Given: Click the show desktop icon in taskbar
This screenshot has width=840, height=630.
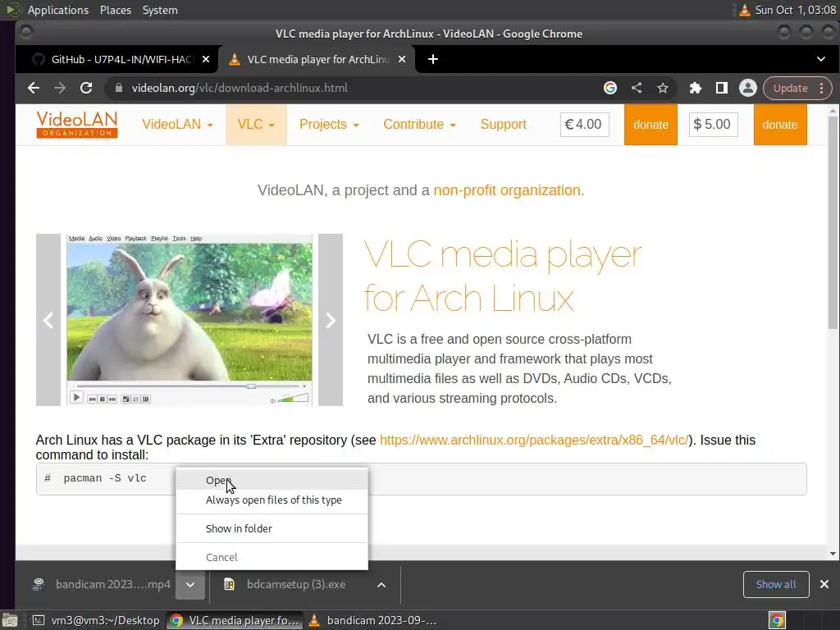Looking at the screenshot, I should (x=10, y=620).
